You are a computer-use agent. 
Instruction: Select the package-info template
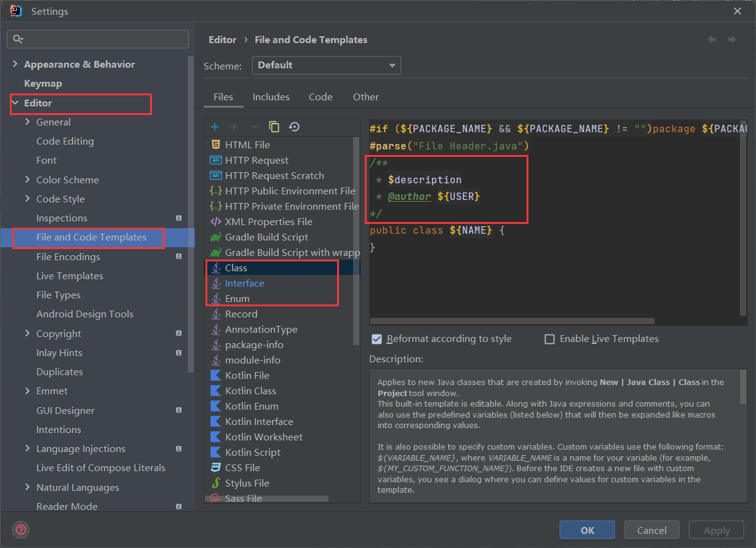point(253,344)
